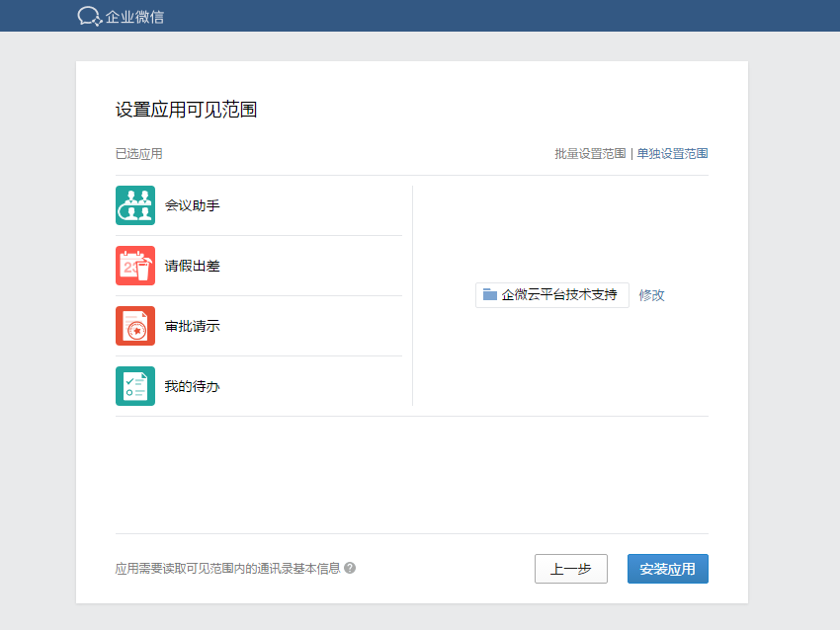Screen dimensions: 840x630
Task: Switch to 批量设置范围 mode
Action: (x=590, y=154)
